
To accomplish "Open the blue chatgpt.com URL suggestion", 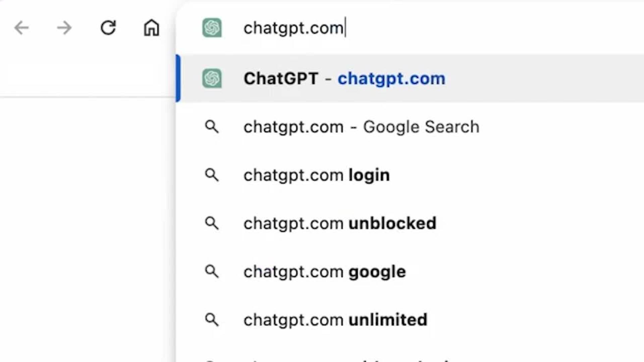I will tap(391, 79).
